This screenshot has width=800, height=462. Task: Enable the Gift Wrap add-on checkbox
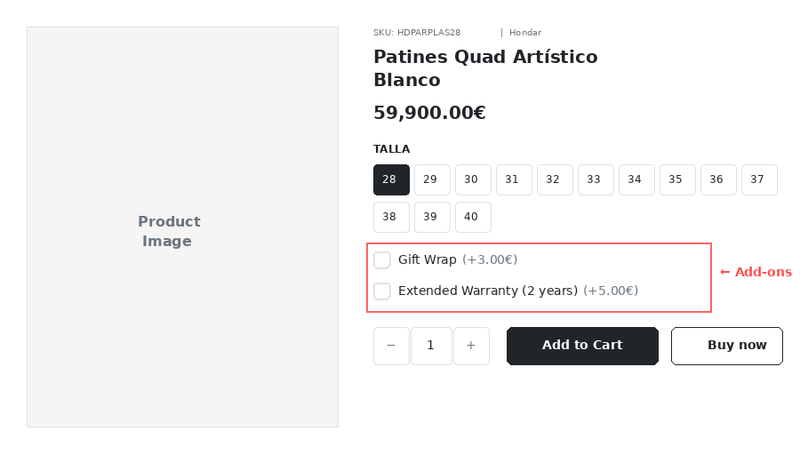click(x=382, y=260)
